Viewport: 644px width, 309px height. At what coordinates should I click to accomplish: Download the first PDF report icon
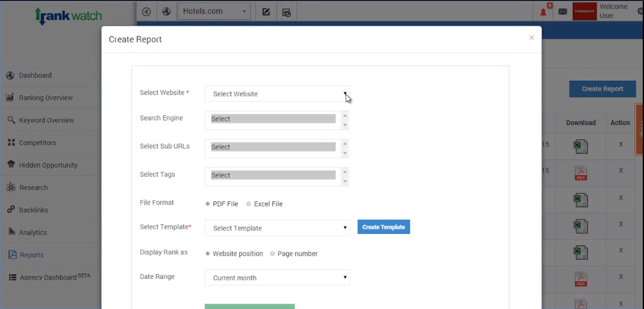pyautogui.click(x=581, y=172)
